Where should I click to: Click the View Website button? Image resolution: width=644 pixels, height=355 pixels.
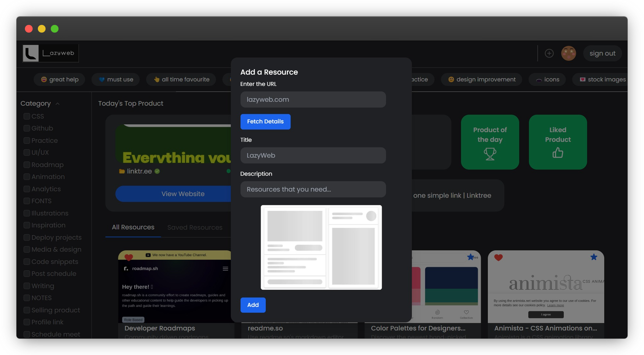click(x=174, y=194)
